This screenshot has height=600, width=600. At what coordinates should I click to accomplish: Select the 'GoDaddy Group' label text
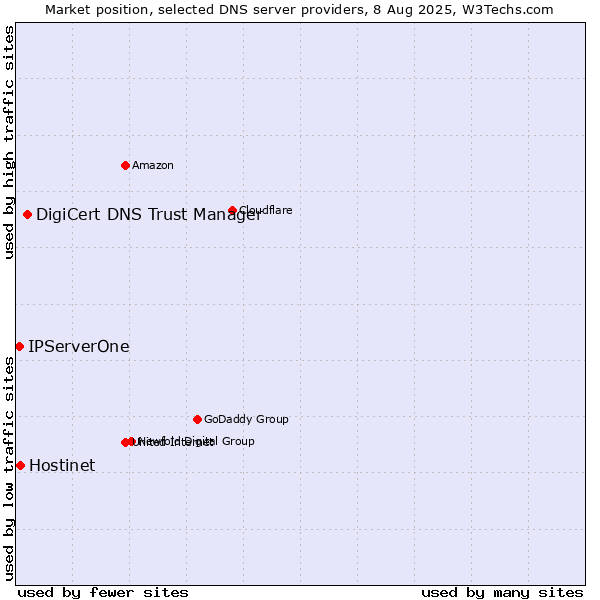[x=246, y=419]
